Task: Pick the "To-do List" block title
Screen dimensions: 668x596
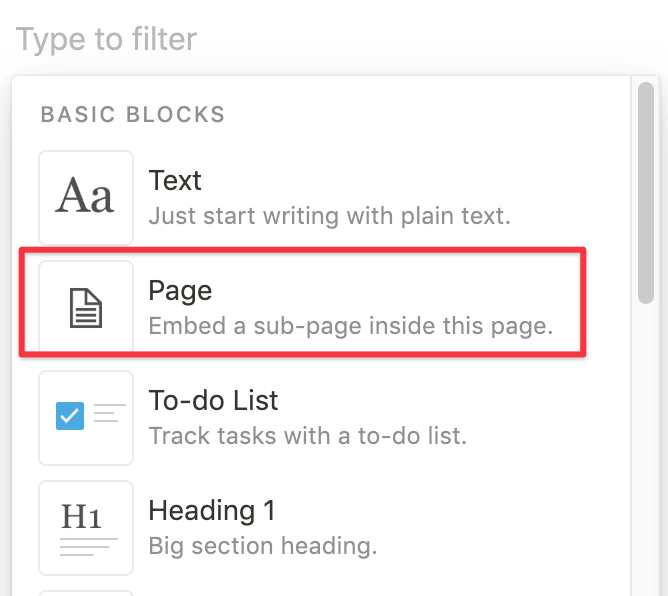Action: [x=213, y=401]
